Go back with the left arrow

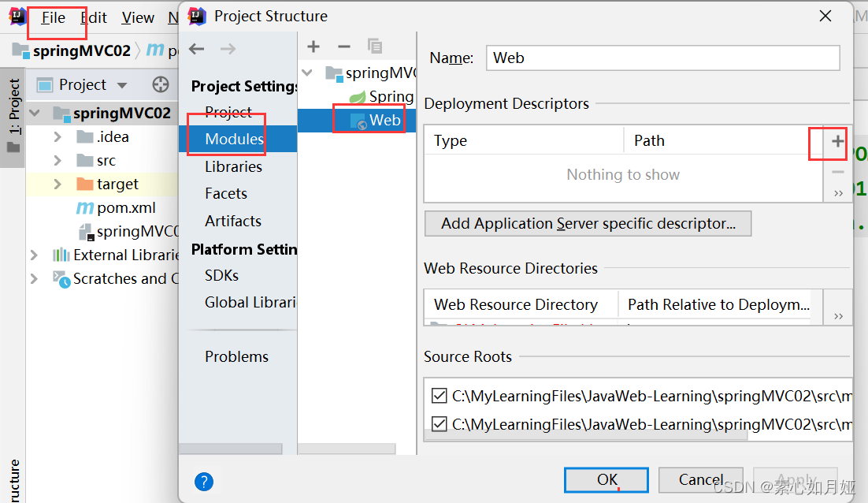[x=196, y=49]
